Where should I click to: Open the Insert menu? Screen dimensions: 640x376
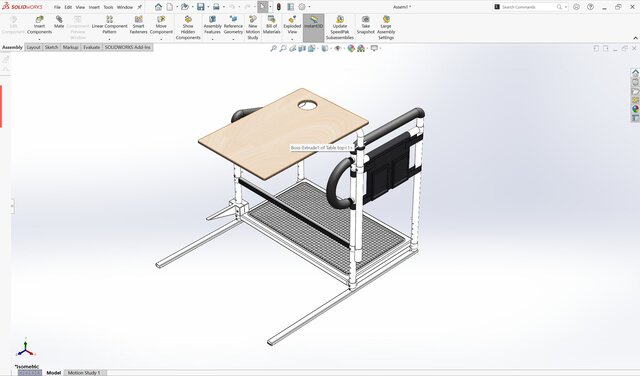(x=94, y=7)
